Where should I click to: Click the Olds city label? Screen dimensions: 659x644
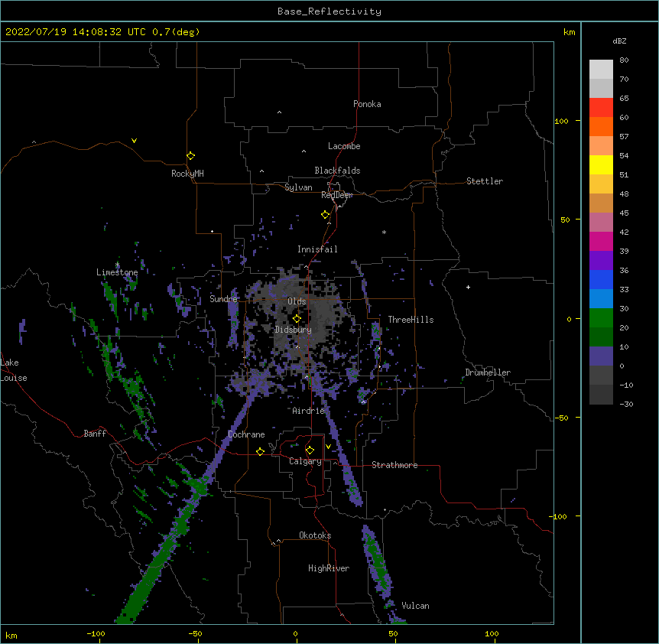tap(297, 301)
